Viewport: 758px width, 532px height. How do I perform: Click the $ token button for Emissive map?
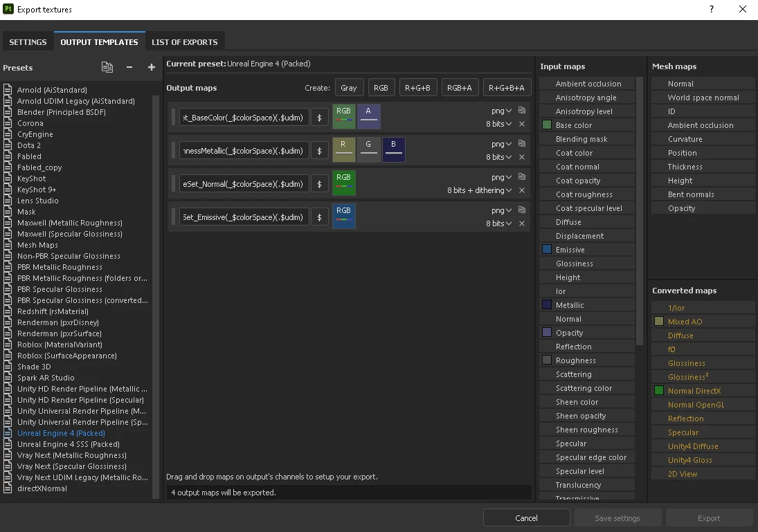click(320, 217)
